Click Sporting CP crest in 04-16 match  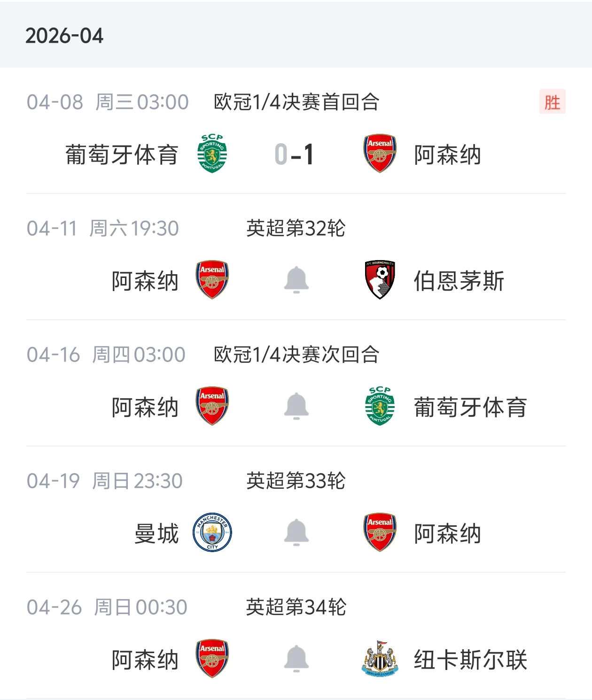click(x=380, y=406)
